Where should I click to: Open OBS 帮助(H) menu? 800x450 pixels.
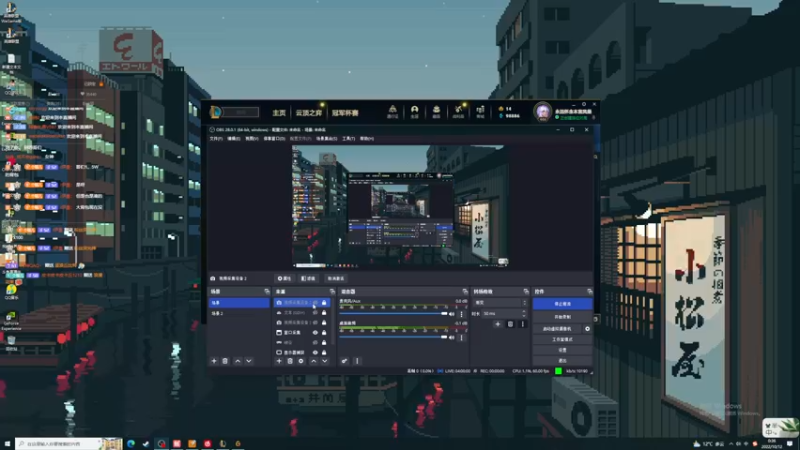click(366, 139)
